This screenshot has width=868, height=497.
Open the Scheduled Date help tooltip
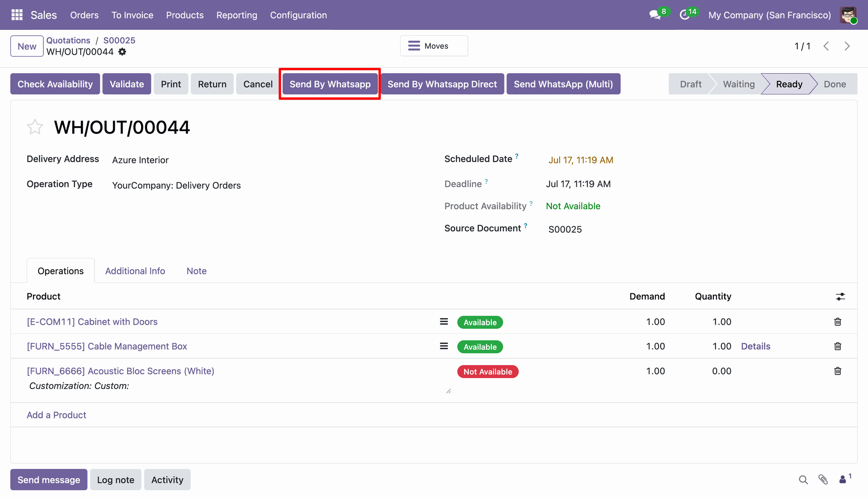[x=517, y=156]
